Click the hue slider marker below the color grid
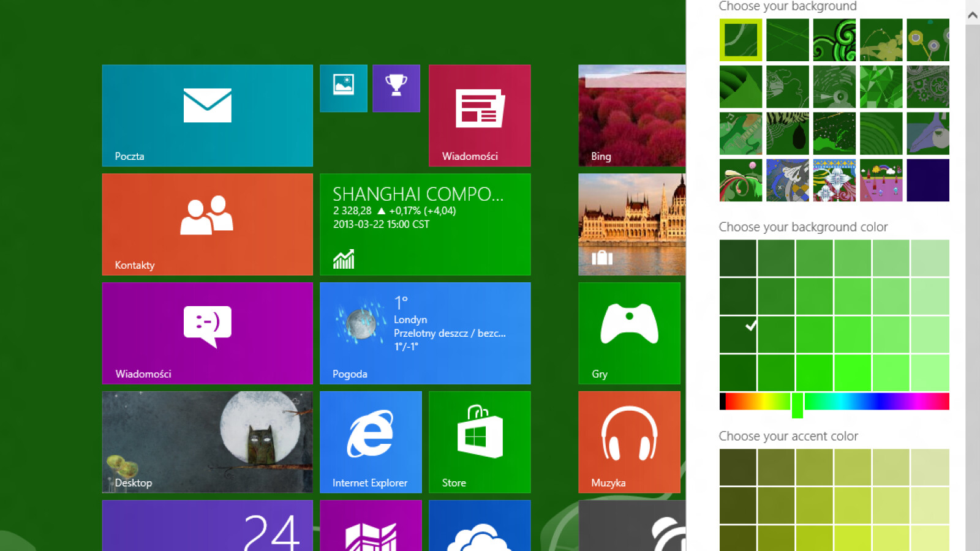Image resolution: width=980 pixels, height=551 pixels. (x=797, y=404)
